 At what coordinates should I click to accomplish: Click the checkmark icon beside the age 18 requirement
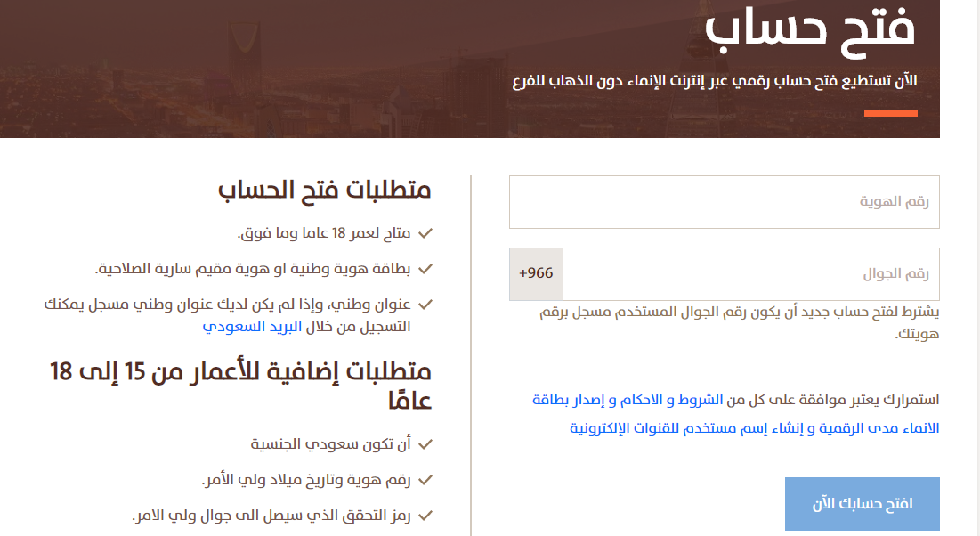pyautogui.click(x=425, y=233)
